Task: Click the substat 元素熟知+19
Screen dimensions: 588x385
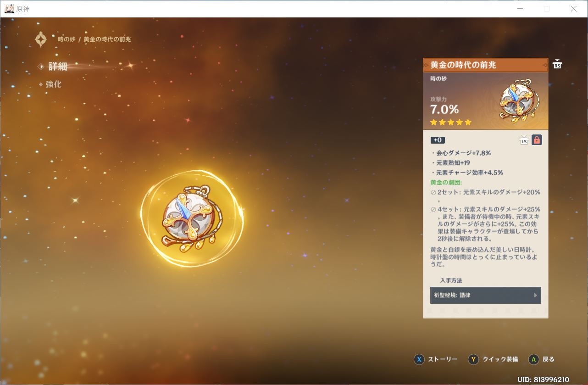Action: click(x=453, y=162)
